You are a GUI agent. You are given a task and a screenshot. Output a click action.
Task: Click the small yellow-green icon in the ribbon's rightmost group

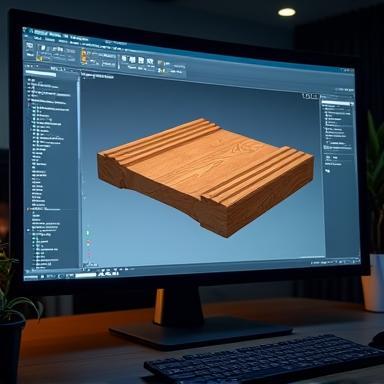(x=162, y=70)
